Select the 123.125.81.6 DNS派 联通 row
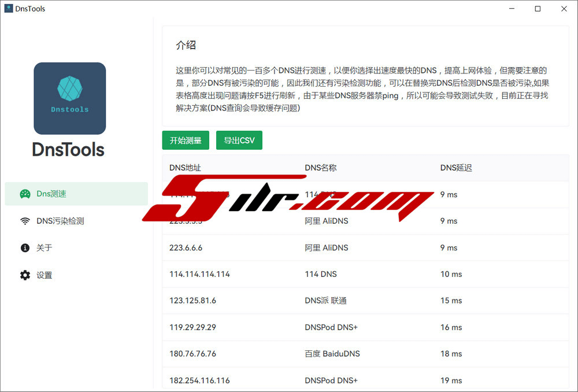The width and height of the screenshot is (578, 392). click(x=365, y=301)
